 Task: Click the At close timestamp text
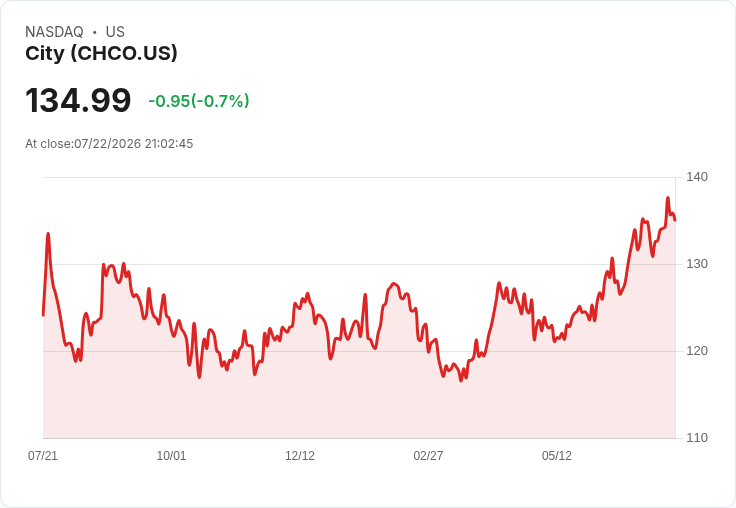pos(109,144)
